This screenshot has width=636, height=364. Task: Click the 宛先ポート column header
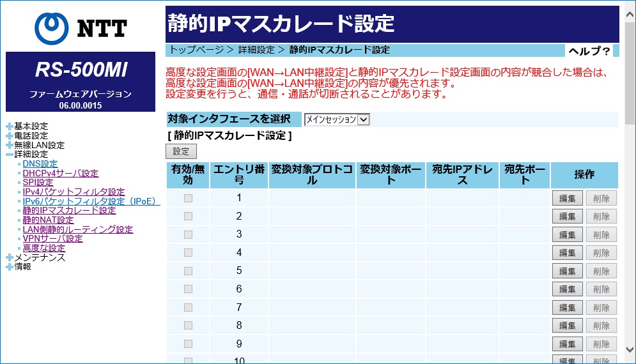[x=525, y=175]
